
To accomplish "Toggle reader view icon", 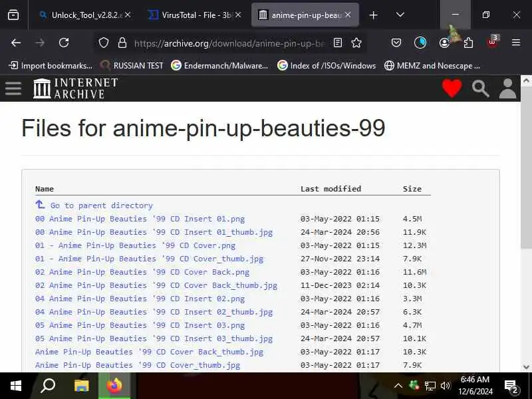I will (338, 43).
